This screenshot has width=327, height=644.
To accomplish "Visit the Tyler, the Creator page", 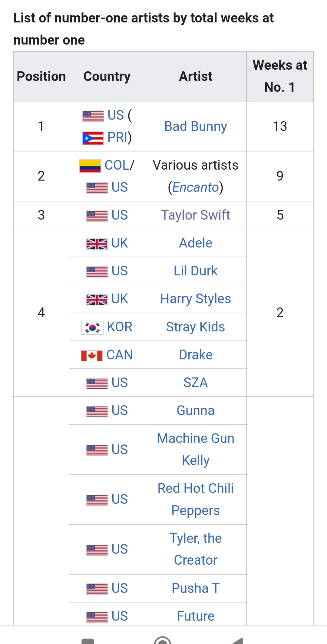I will click(x=196, y=549).
